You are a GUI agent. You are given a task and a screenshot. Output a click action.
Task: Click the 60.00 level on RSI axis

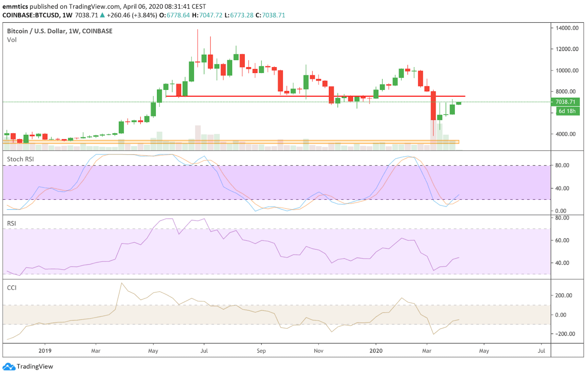[562, 241]
